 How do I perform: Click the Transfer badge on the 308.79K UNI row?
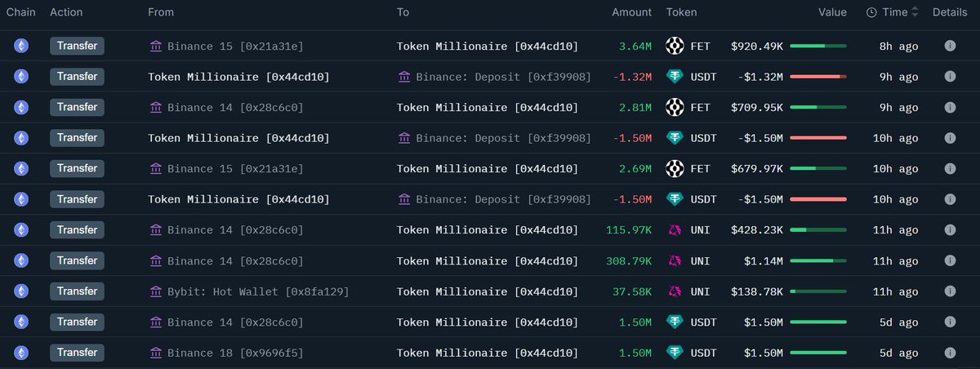click(78, 260)
